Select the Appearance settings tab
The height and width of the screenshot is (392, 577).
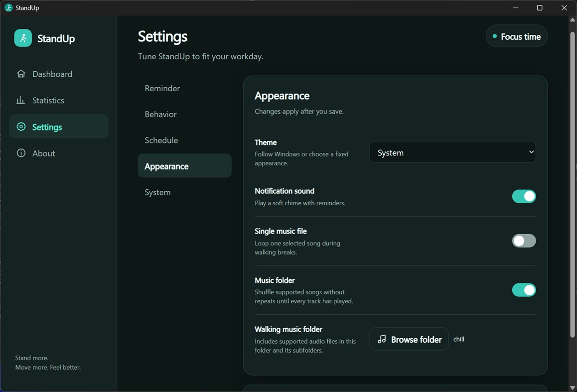[x=185, y=166]
